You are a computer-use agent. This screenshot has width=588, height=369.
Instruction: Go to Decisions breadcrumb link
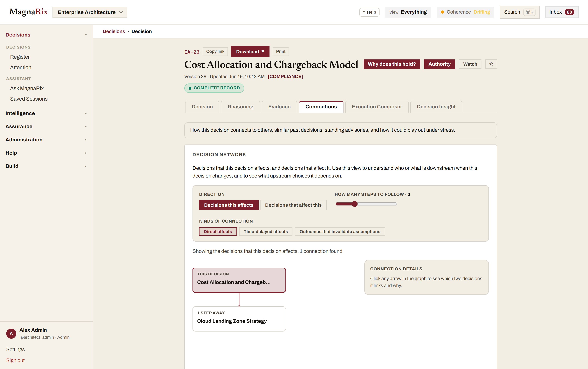pos(114,31)
